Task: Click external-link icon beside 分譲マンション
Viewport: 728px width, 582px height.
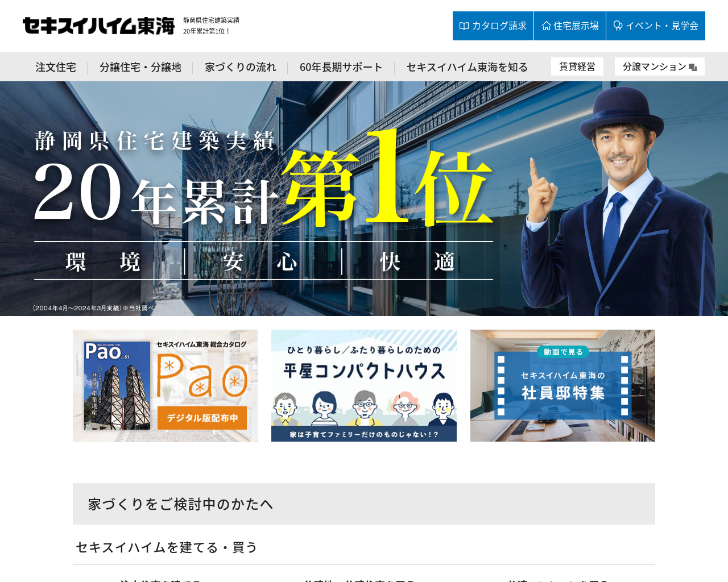Action: click(x=693, y=67)
